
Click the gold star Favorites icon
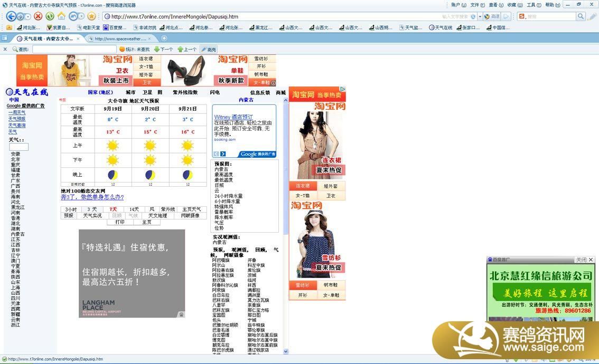tap(91, 16)
